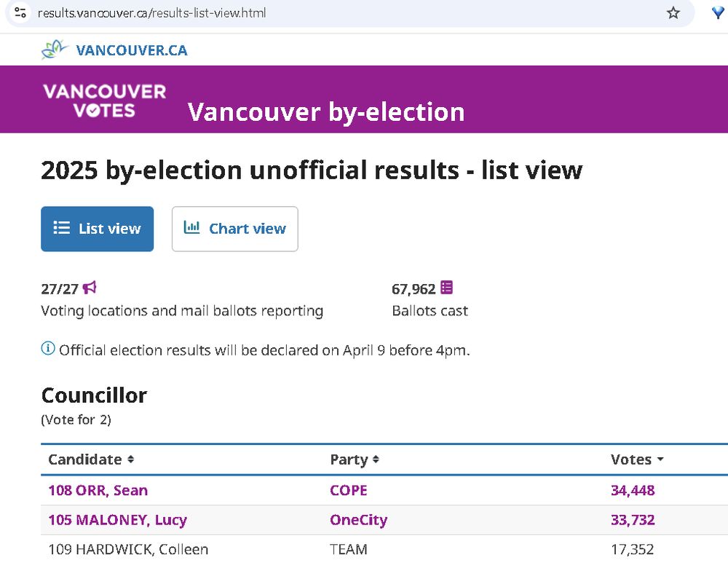The width and height of the screenshot is (728, 563).
Task: Switch to List view
Action: coord(97,229)
